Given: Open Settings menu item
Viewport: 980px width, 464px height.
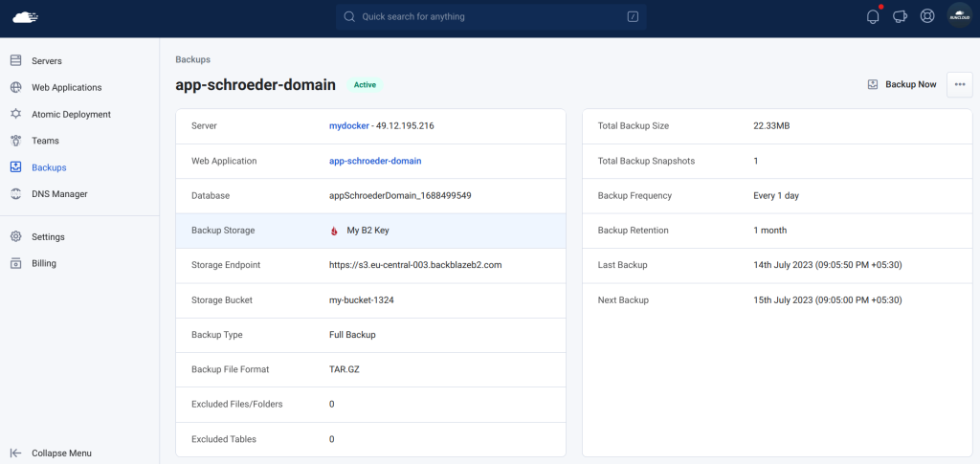Looking at the screenshot, I should (x=48, y=236).
